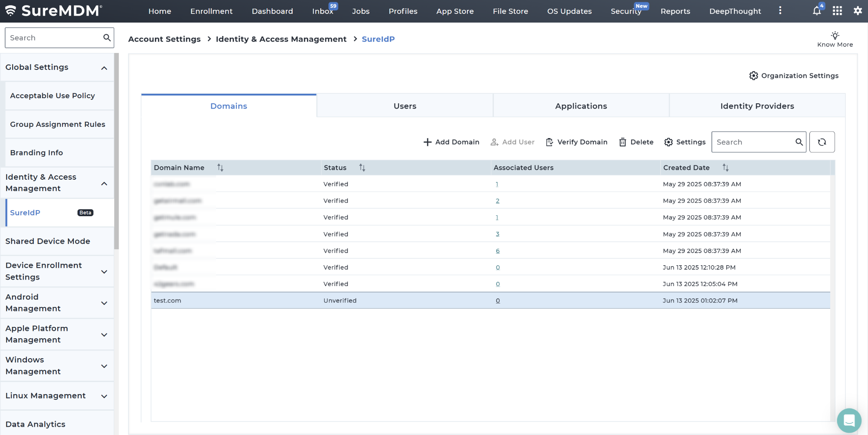This screenshot has width=868, height=435.
Task: Click the domain search input field
Action: point(753,142)
